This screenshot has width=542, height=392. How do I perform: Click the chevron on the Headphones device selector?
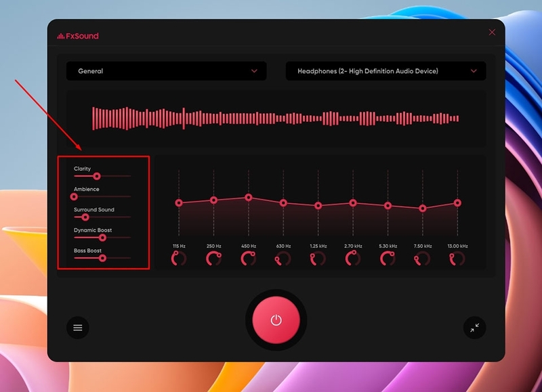[x=474, y=71]
